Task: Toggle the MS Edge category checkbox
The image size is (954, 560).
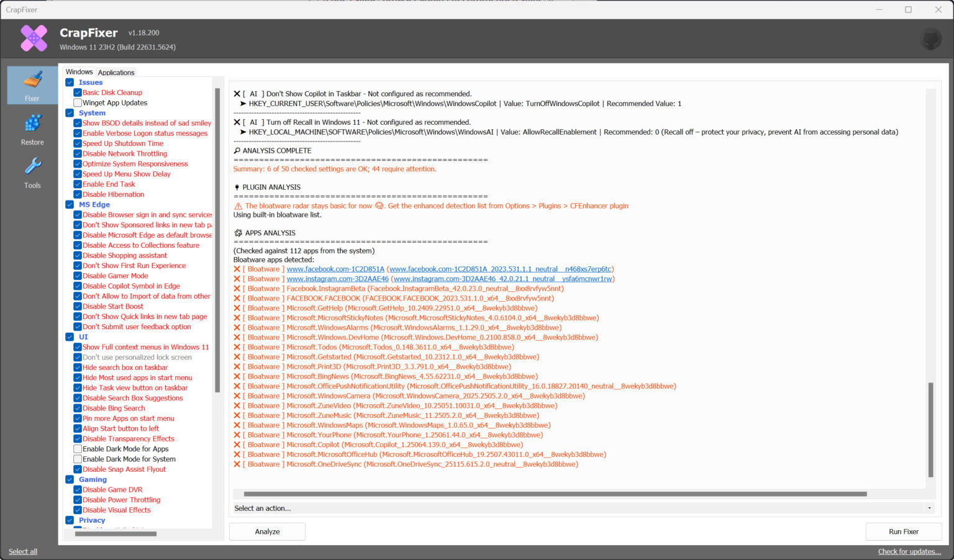Action: [70, 204]
